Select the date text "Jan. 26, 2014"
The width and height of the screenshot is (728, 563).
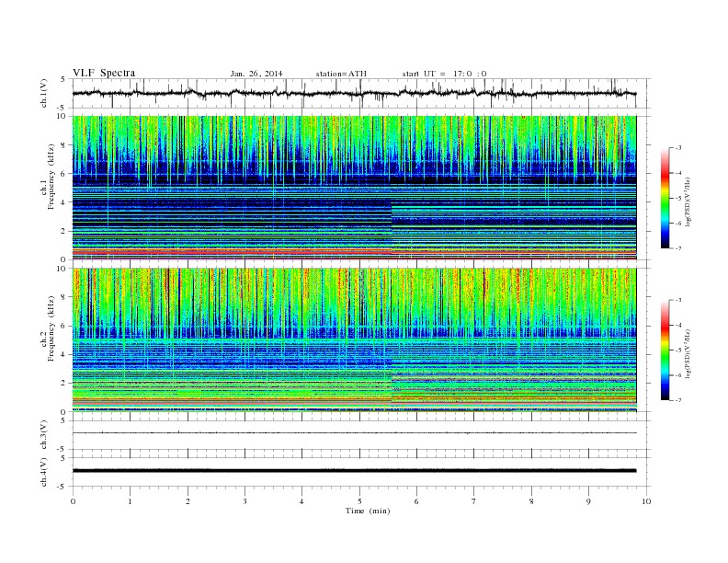[256, 74]
